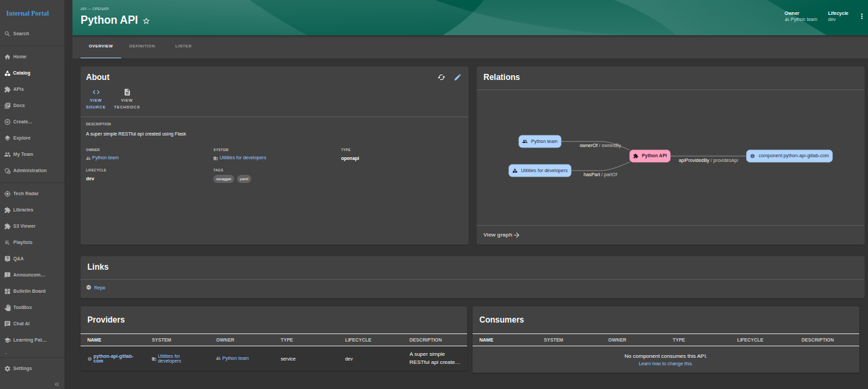This screenshot has height=389, width=868.
Task: Switch to the Linter tab
Action: 183,46
